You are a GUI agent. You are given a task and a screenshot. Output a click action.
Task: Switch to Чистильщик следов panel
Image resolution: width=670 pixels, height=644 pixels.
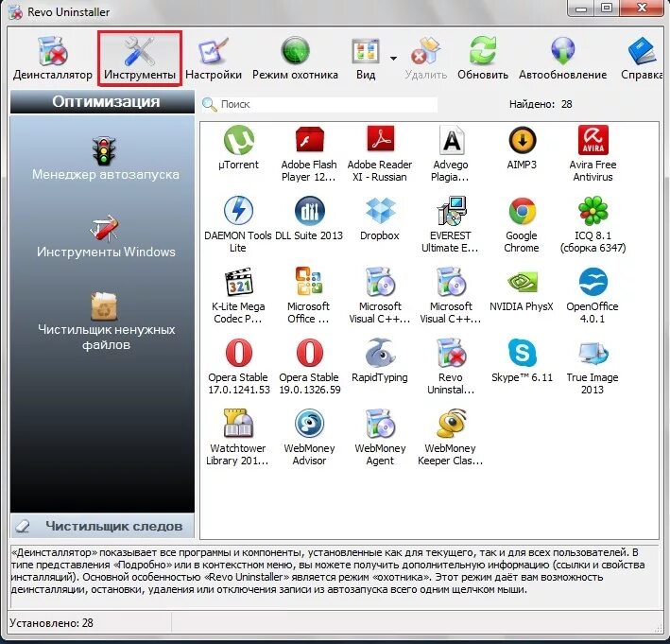102,526
